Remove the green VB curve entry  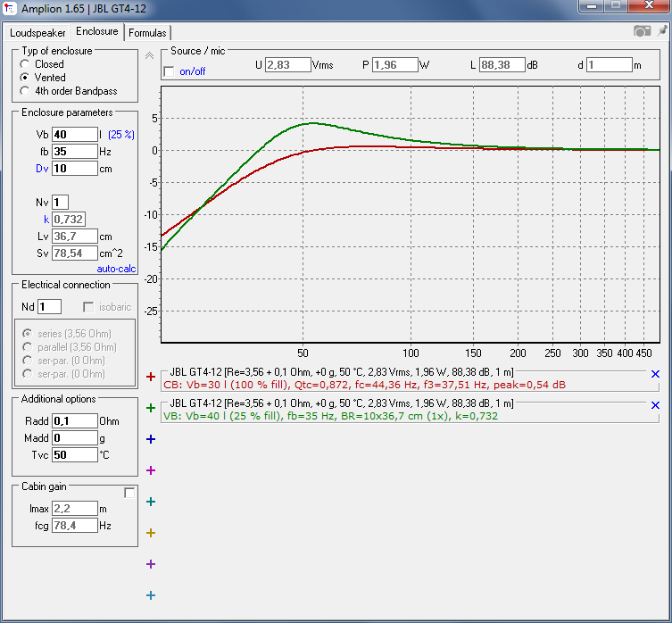pos(655,405)
